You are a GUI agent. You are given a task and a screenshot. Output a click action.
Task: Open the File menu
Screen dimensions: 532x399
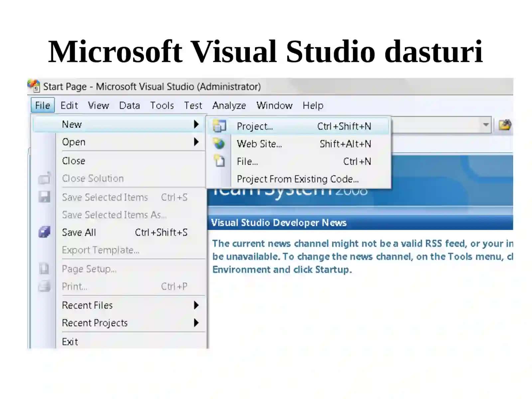[x=43, y=105]
